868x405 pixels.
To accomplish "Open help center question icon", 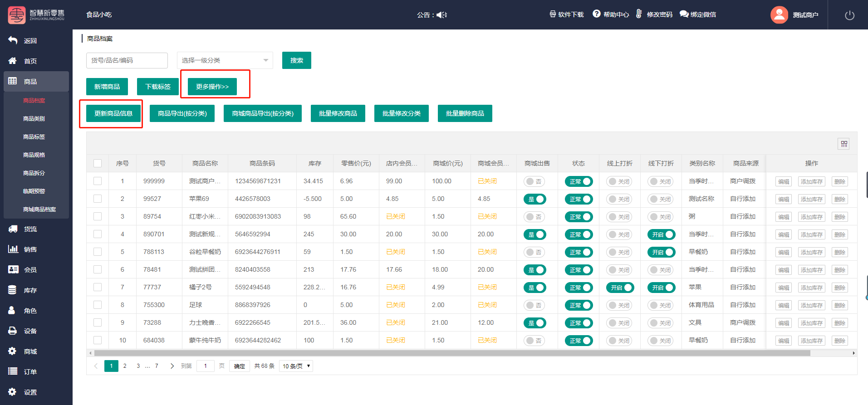I will (x=597, y=14).
